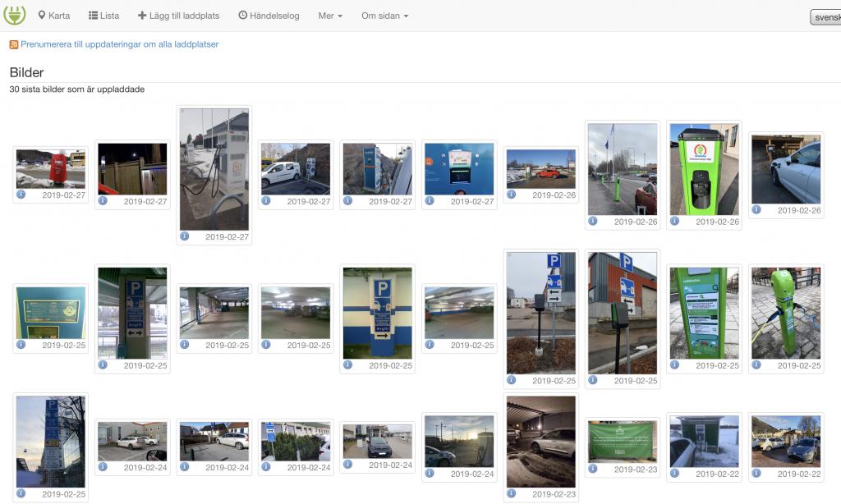The width and height of the screenshot is (841, 504).
Task: Open the tall fast charger with hose photo
Action: tap(214, 169)
